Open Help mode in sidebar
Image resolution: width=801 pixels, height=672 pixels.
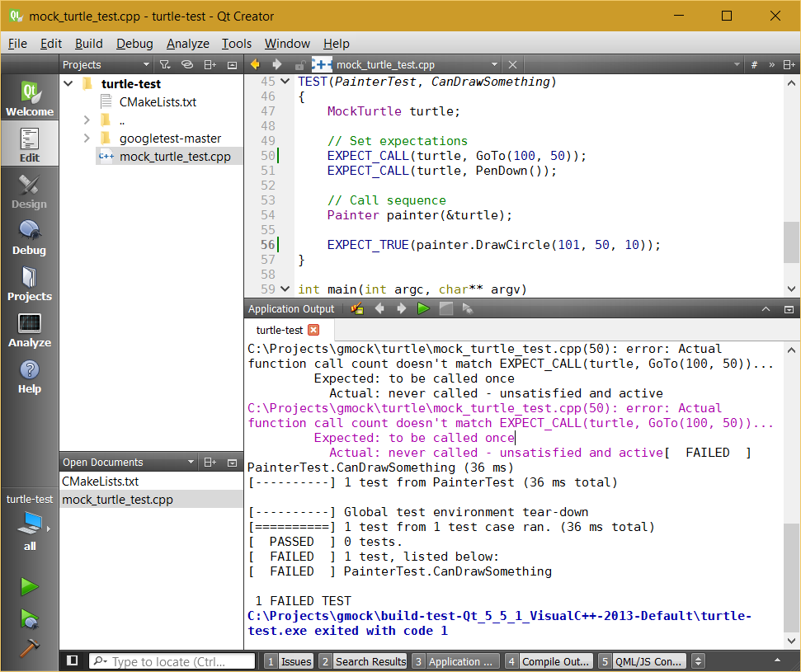[30, 376]
